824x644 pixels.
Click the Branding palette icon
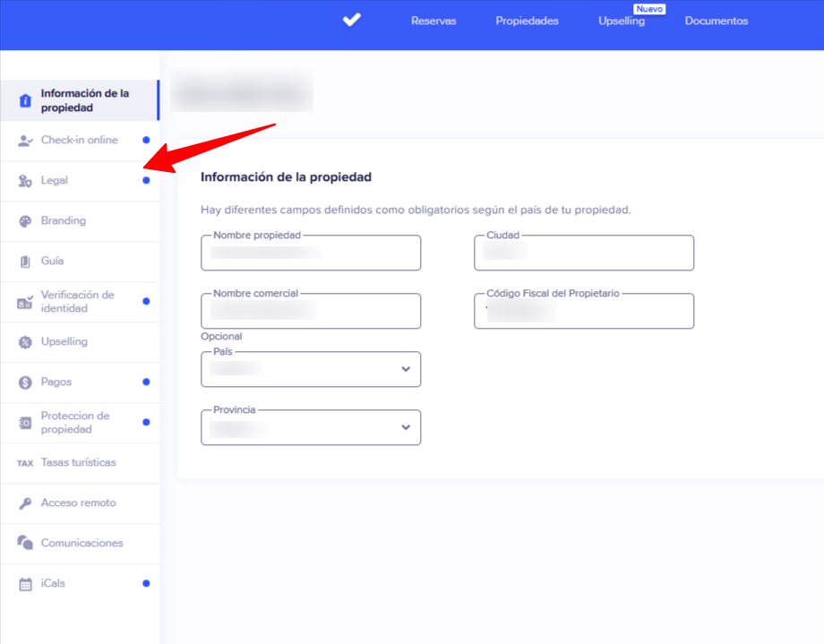tap(25, 221)
